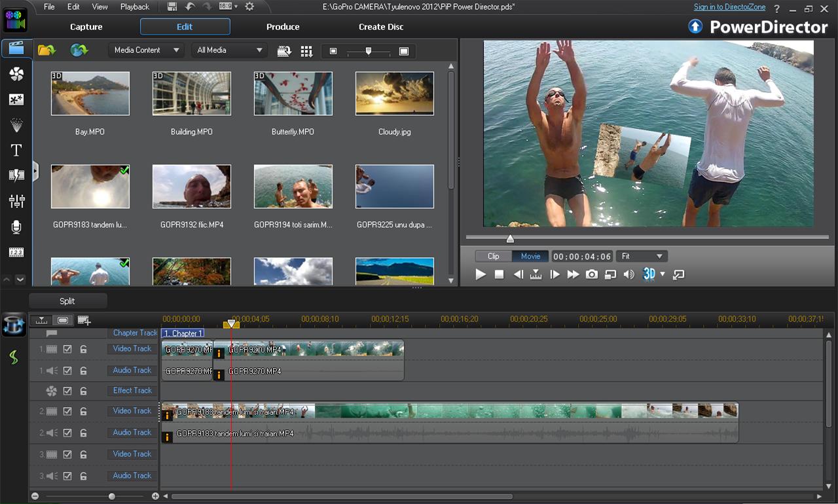This screenshot has height=504, width=838.
Task: Expand the 3D mode options arrow
Action: [x=663, y=274]
